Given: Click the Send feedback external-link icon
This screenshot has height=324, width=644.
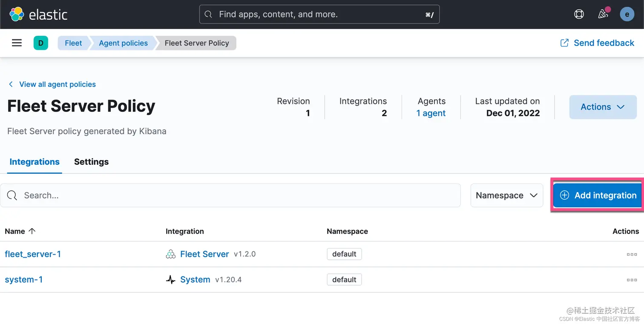Looking at the screenshot, I should pos(564,43).
